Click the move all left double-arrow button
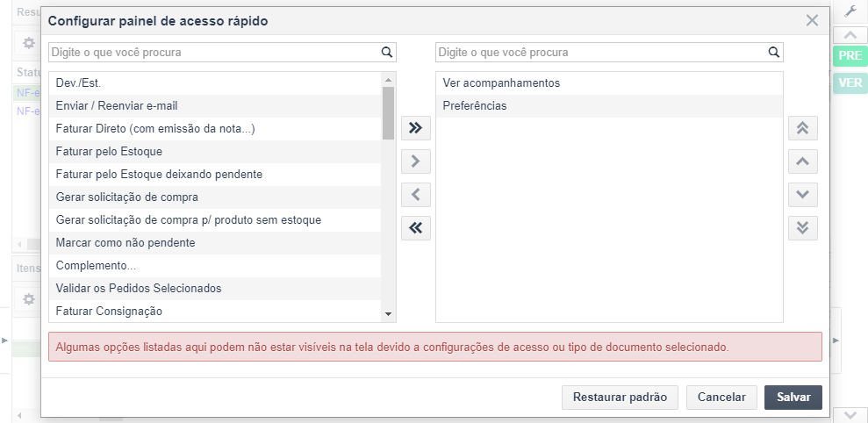The image size is (868, 423). [x=416, y=228]
